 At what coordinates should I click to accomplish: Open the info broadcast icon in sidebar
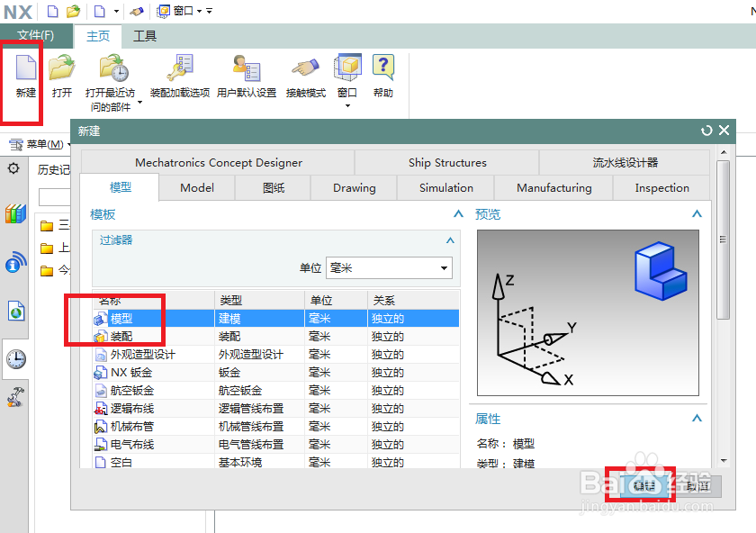tap(16, 261)
